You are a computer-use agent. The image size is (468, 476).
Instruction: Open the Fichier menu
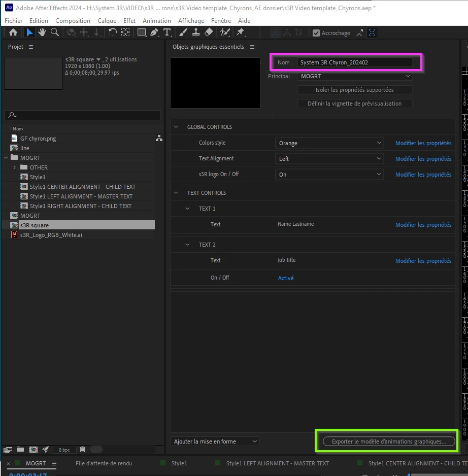[x=13, y=21]
